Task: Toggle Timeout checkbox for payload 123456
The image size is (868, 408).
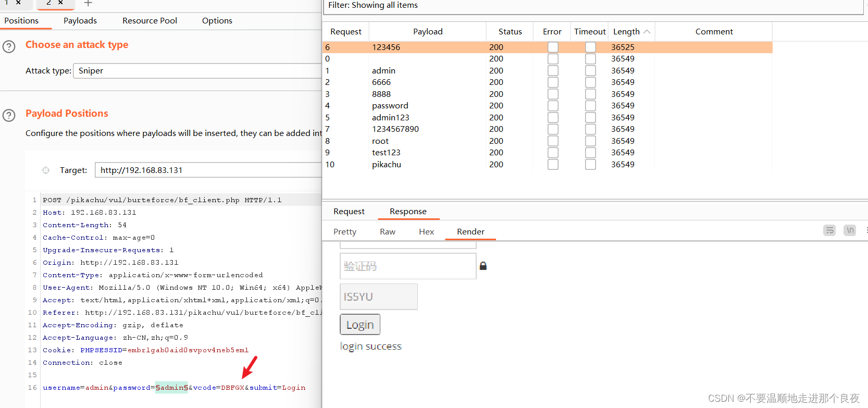Action: (x=590, y=47)
